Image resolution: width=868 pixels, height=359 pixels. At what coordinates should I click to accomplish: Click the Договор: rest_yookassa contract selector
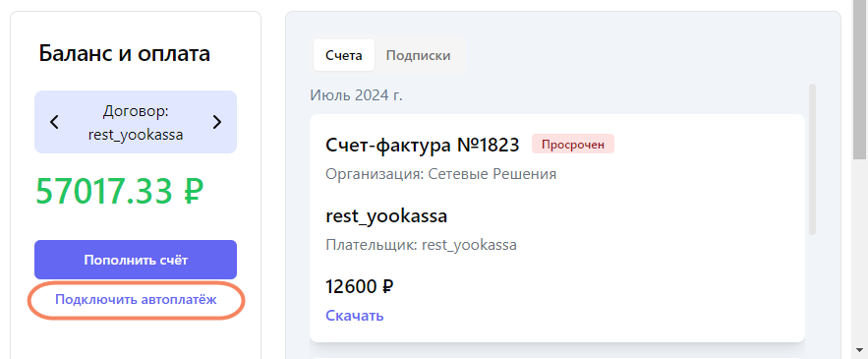pyautogui.click(x=136, y=122)
